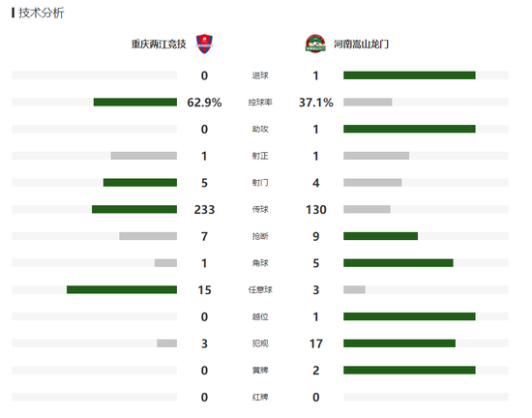Click the 重庆两江竞技 team crest icon

pyautogui.click(x=204, y=44)
